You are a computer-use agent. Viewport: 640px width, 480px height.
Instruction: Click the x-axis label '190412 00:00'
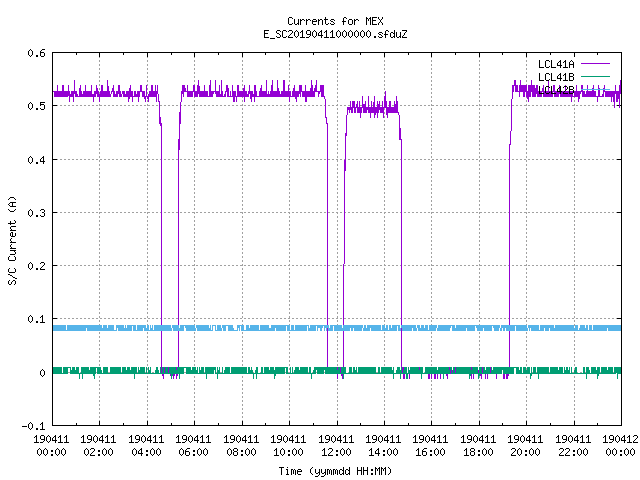tap(620, 446)
